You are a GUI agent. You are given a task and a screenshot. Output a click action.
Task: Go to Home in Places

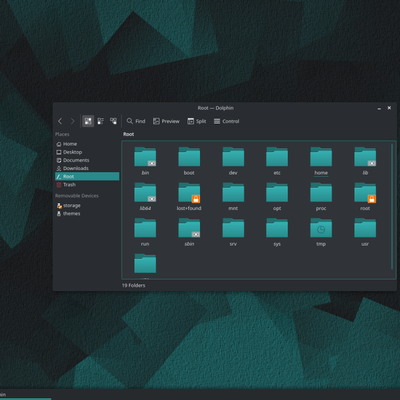tap(87, 144)
